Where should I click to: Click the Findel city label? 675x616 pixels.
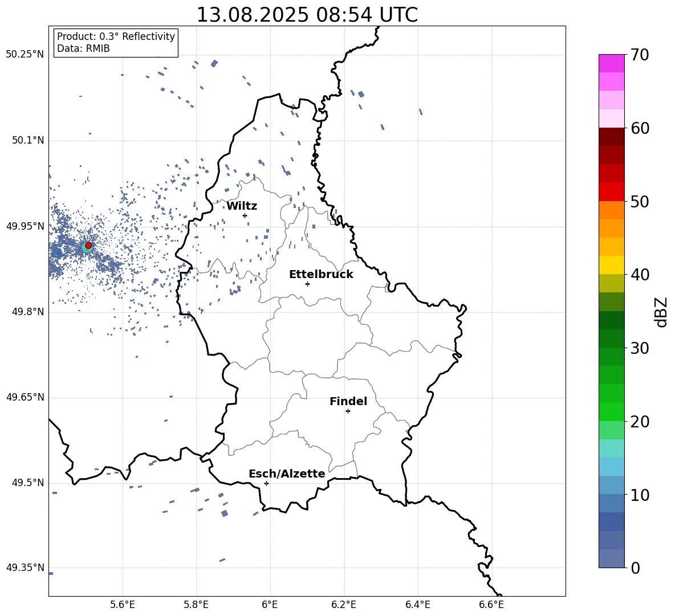[x=348, y=401]
